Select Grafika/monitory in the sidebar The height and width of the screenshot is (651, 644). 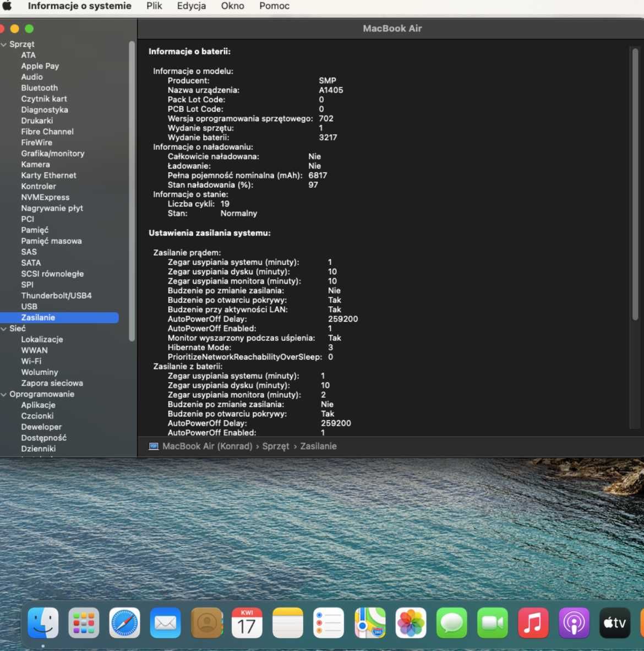coord(53,154)
